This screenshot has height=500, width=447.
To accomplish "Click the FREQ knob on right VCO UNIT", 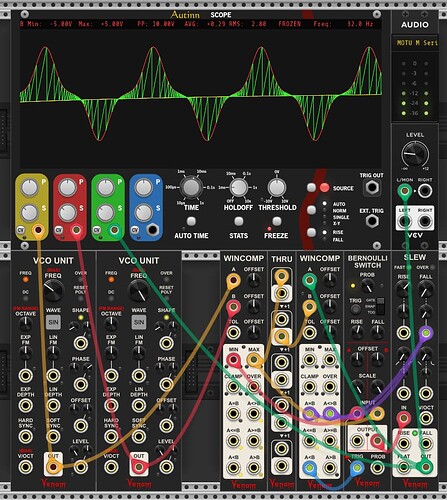I will [x=139, y=291].
